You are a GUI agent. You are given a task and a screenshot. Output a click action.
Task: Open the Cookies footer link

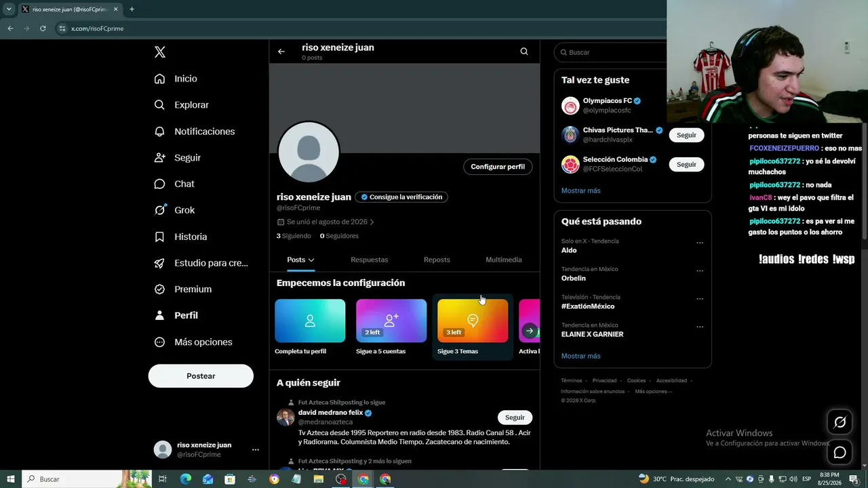point(637,380)
